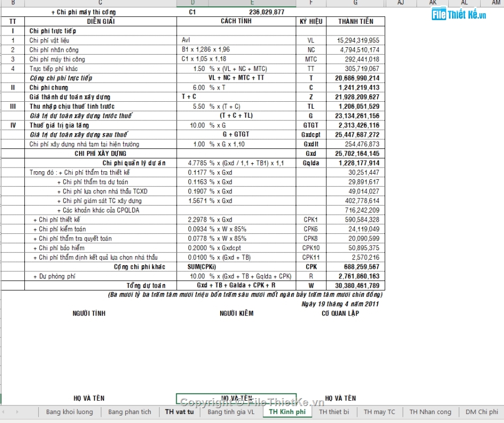Select the Cộng chi phí trực tiếp cell

[x=101, y=78]
